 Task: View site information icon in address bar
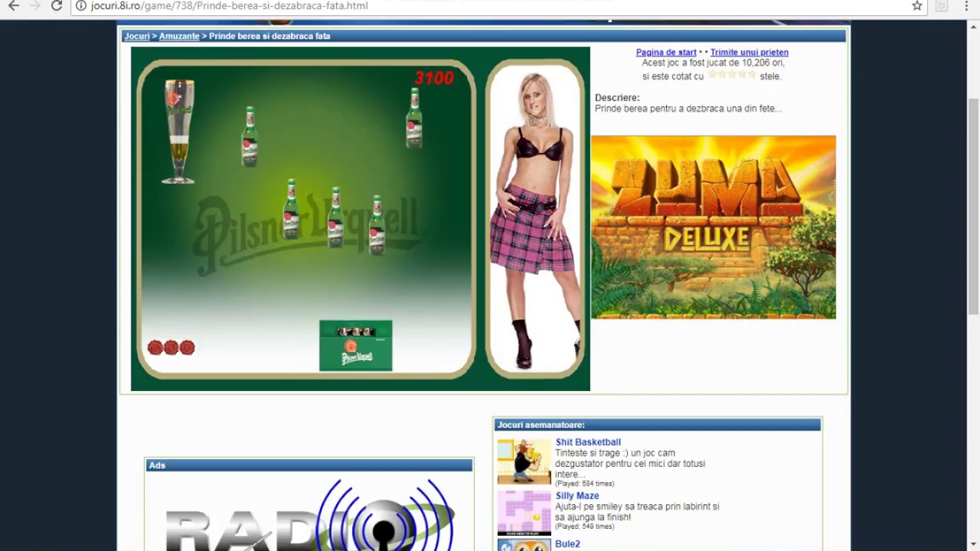pyautogui.click(x=81, y=6)
